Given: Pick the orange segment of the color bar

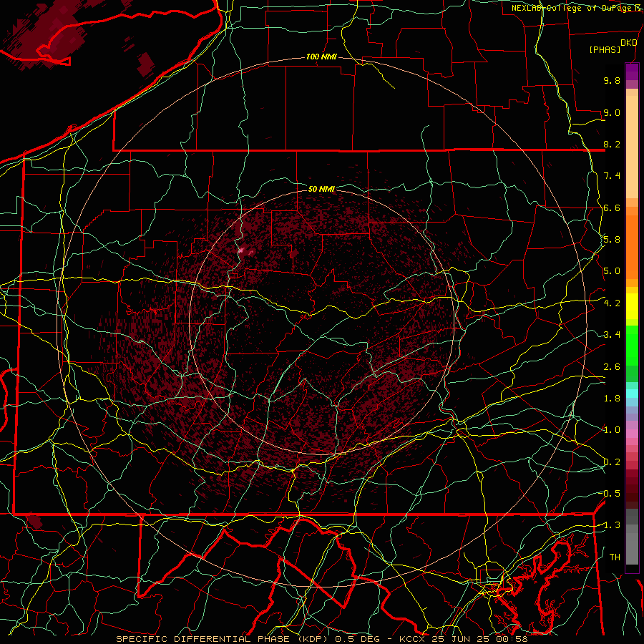Looking at the screenshot, I should [x=632, y=246].
